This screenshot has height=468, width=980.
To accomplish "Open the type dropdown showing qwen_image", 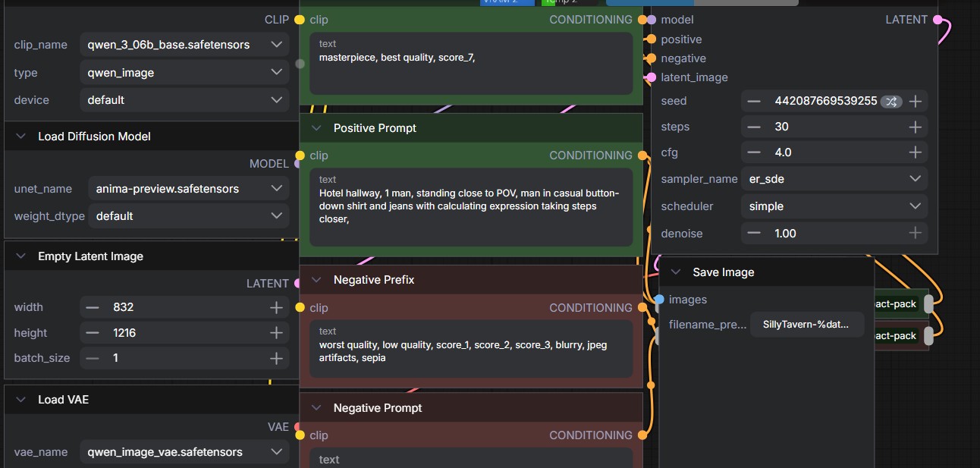I will [x=184, y=73].
